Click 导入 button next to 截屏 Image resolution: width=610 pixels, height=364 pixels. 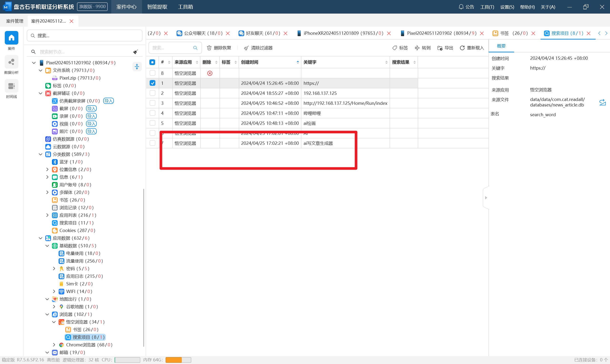click(91, 108)
